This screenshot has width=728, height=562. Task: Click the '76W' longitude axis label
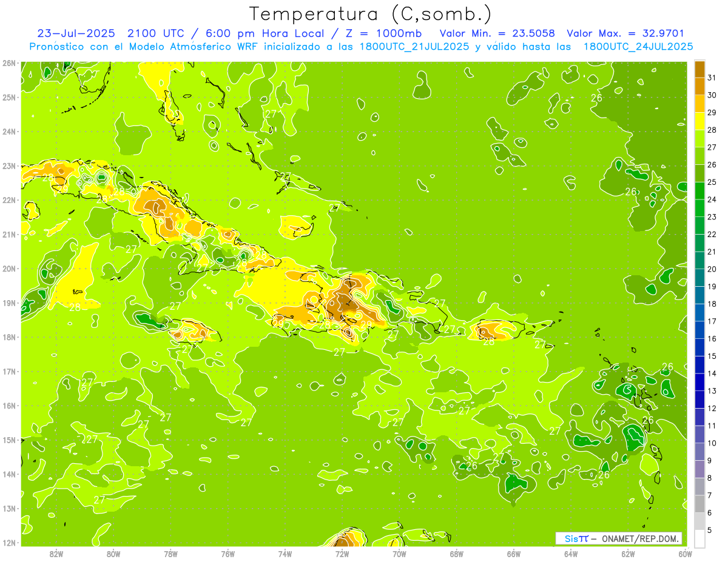[228, 554]
